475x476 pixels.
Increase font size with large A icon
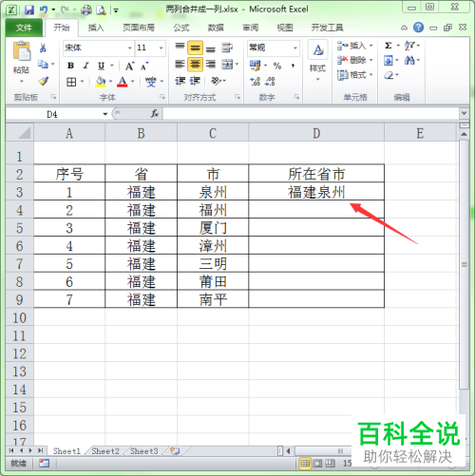click(x=129, y=67)
